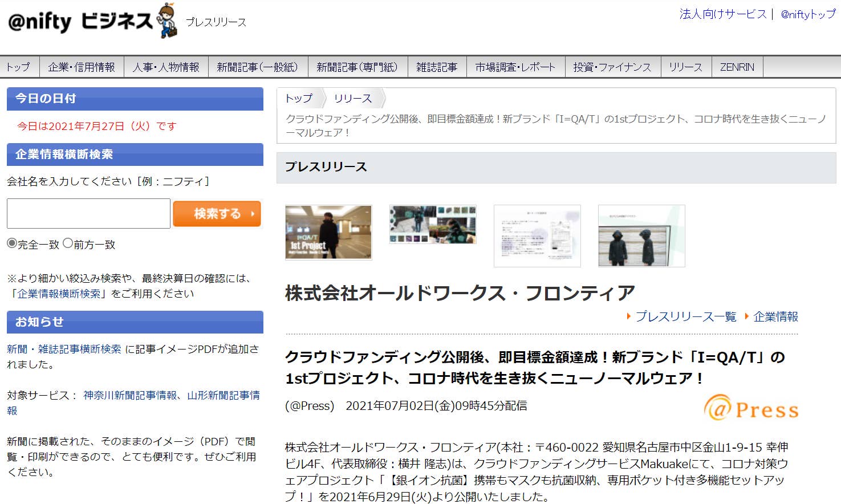Click the mascot character icon beside logo
The image size is (841, 504).
167,21
